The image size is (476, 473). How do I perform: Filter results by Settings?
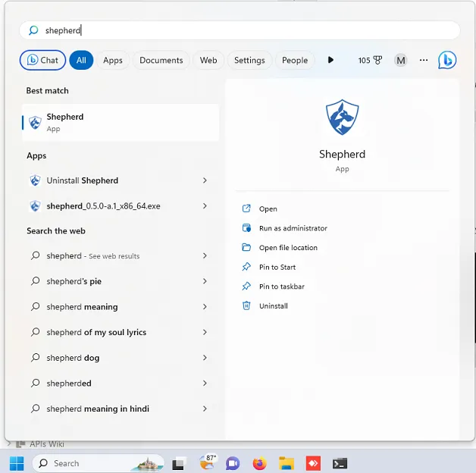pos(249,60)
